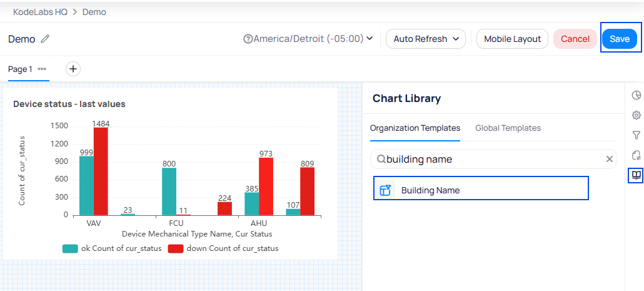The width and height of the screenshot is (644, 291).
Task: Select the Building Name template row
Action: (x=481, y=188)
